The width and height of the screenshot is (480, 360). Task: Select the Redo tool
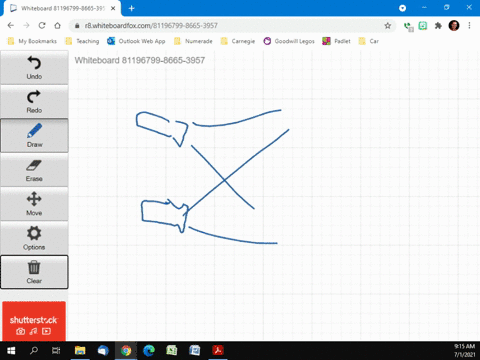pos(34,102)
